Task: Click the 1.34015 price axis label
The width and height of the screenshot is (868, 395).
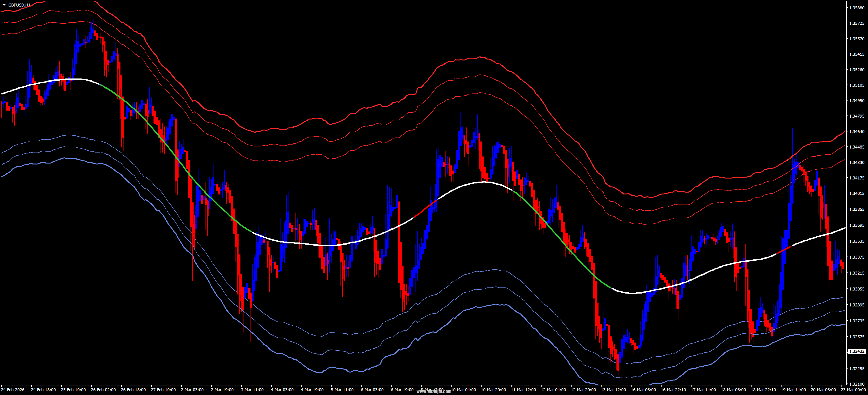Action: [x=857, y=193]
